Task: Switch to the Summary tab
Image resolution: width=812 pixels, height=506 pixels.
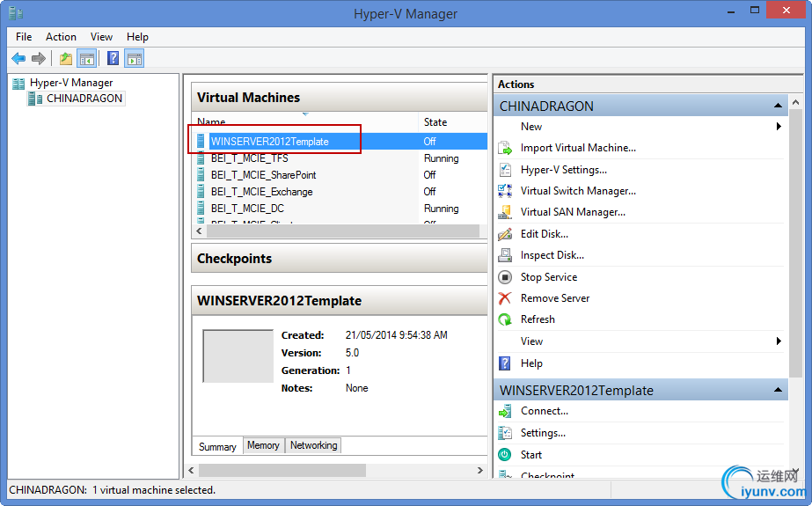Action: point(217,446)
